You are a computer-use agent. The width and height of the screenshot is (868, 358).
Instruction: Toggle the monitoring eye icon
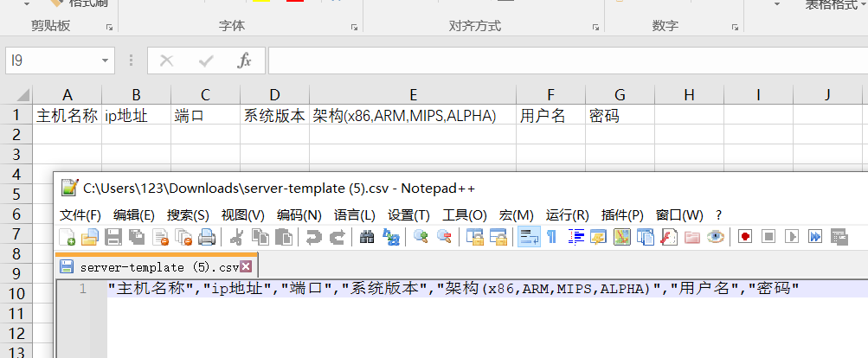point(716,237)
